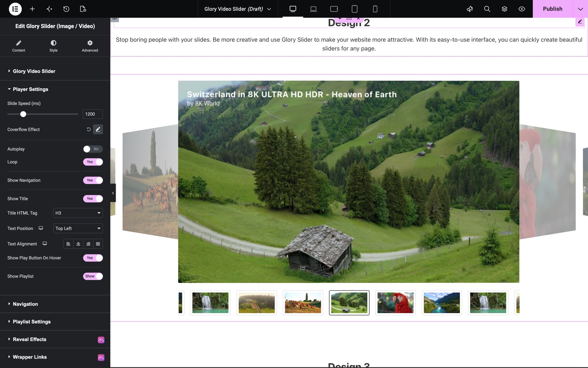Open the Elementor main menu logo
Image resolution: width=588 pixels, height=368 pixels.
coord(15,9)
